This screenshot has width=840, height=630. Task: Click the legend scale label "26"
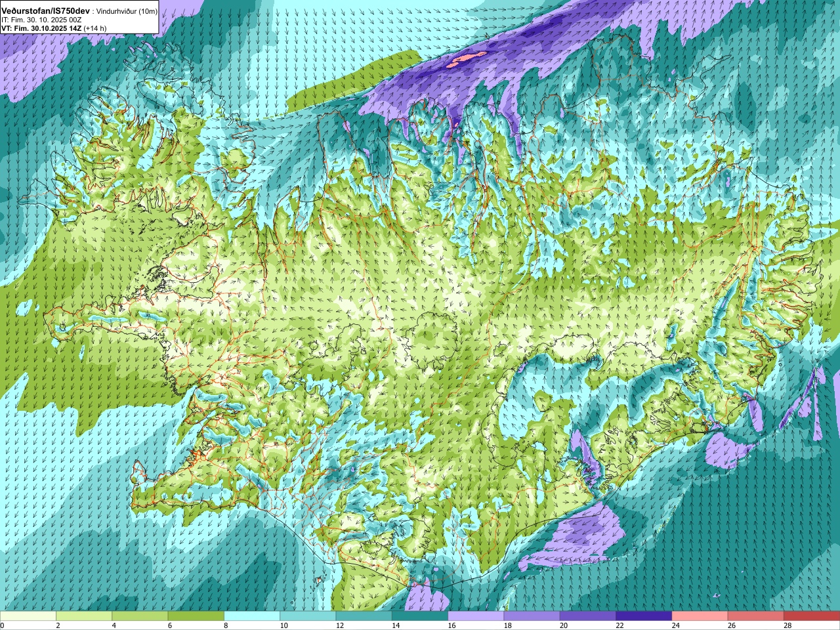(732, 625)
